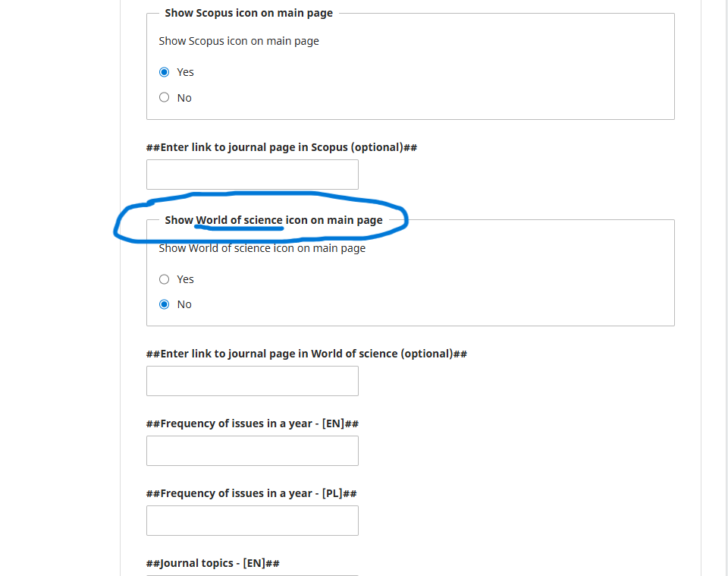Select No radio for Scopus icon
728x576 pixels.
pyautogui.click(x=165, y=97)
